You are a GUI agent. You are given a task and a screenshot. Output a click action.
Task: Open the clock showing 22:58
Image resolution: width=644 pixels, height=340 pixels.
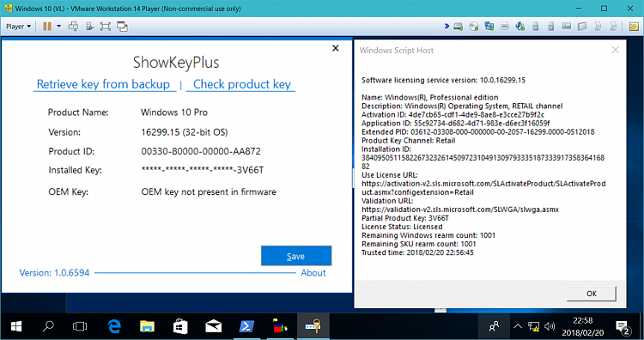point(582,326)
